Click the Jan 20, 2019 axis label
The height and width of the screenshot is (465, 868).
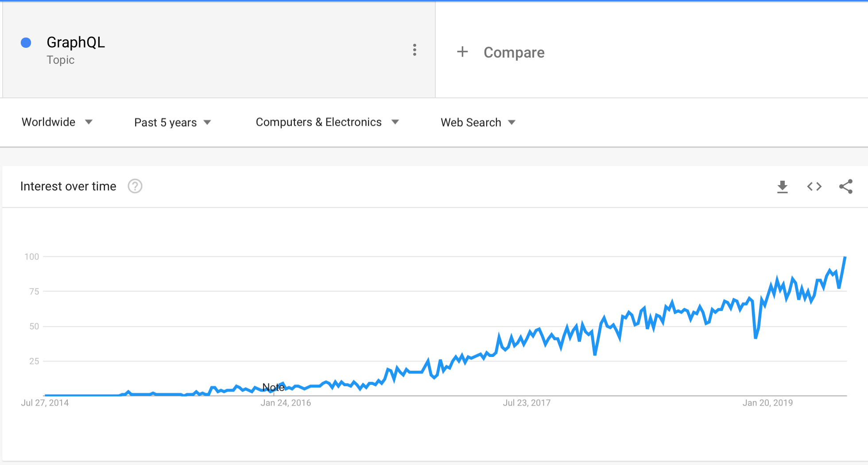coord(768,403)
